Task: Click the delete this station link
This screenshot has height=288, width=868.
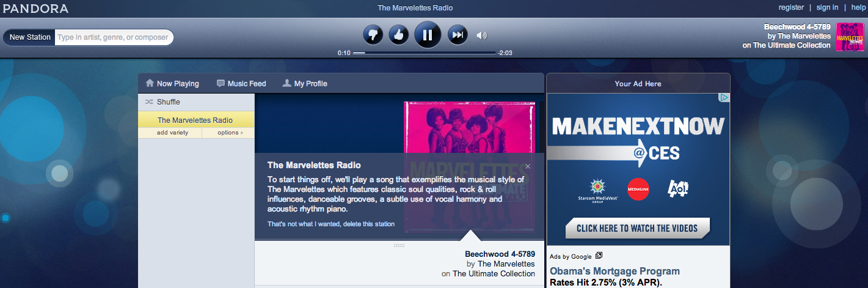Action: pos(369,224)
